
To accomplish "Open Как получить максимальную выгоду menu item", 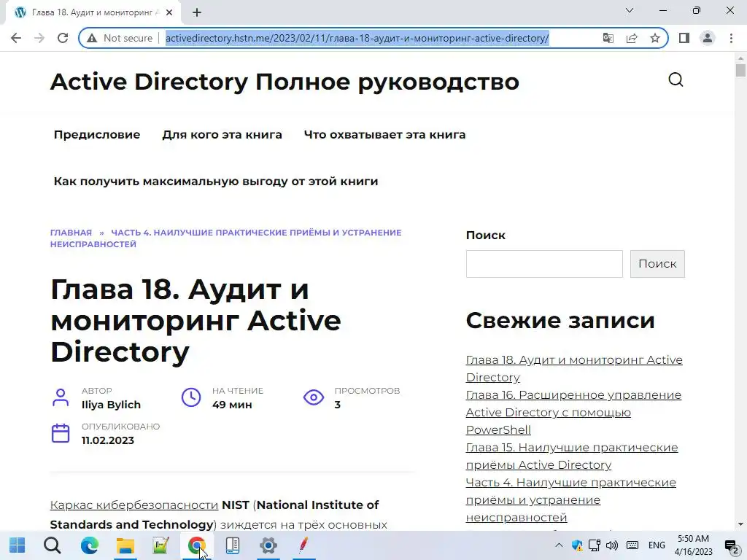I will (x=216, y=182).
